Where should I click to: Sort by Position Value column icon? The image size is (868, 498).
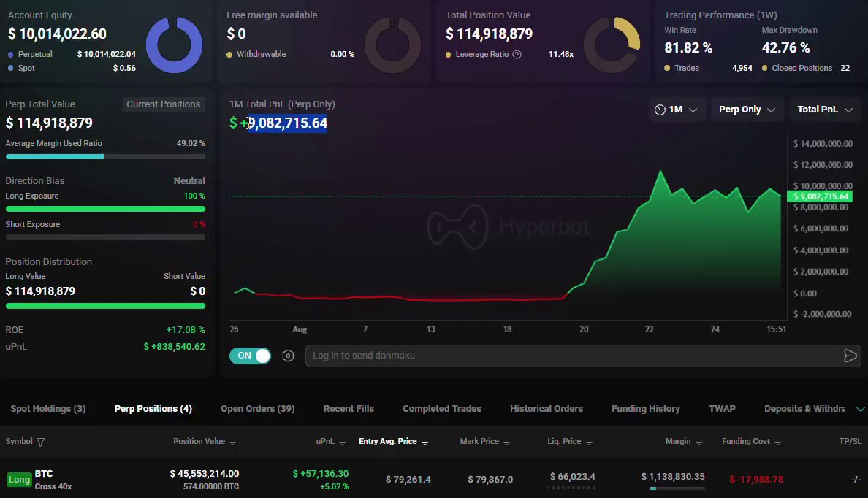233,442
